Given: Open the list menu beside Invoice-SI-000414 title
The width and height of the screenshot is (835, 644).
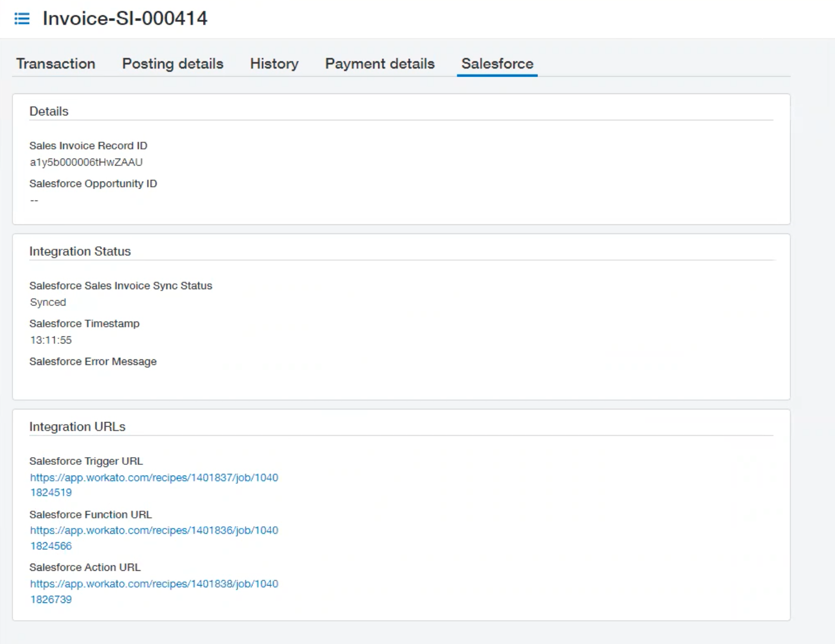Looking at the screenshot, I should 22,18.
